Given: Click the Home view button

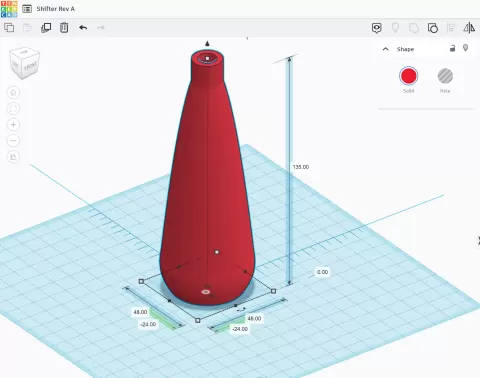Looking at the screenshot, I should click(13, 93).
